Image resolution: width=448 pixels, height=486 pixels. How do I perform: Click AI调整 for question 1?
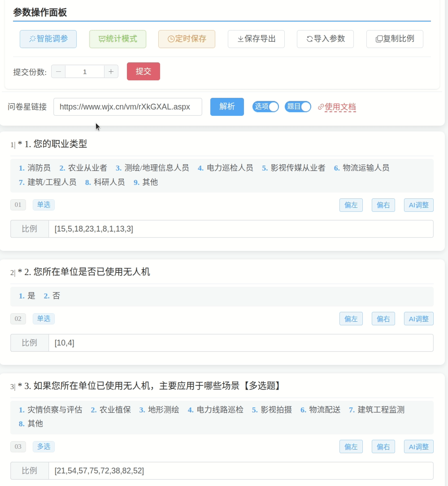click(x=418, y=205)
